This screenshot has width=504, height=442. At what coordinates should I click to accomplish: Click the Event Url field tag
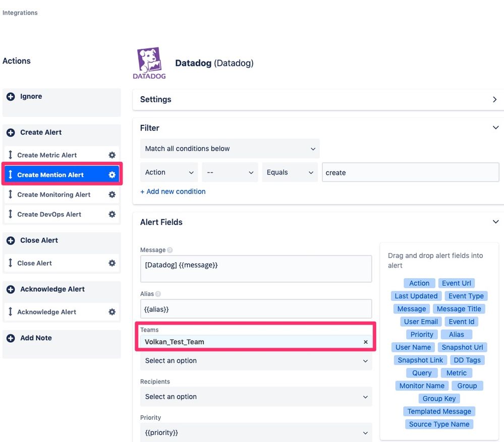[x=457, y=283]
